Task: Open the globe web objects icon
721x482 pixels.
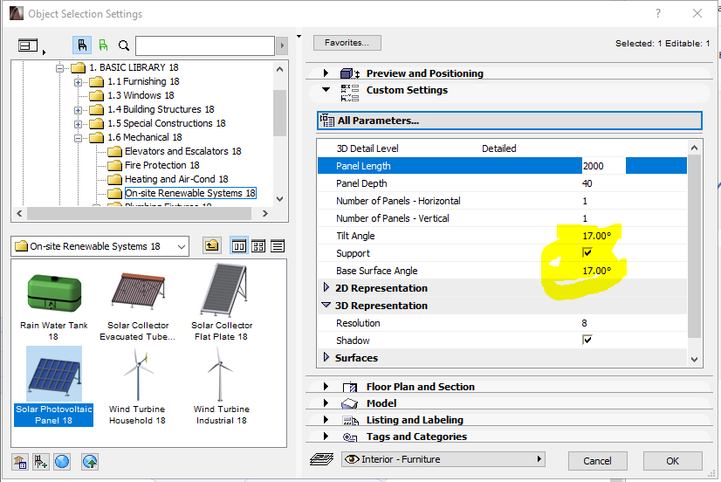Action: click(62, 461)
